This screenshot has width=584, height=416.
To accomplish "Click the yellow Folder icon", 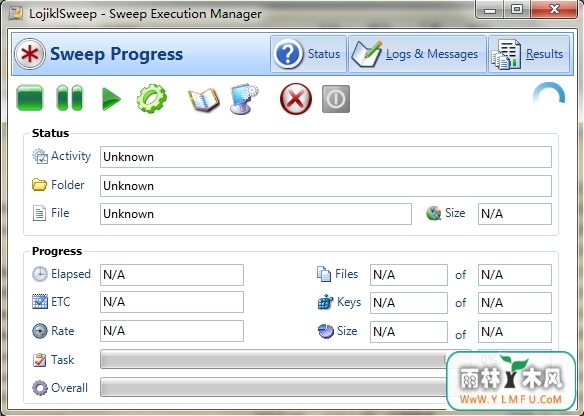I will [x=39, y=185].
